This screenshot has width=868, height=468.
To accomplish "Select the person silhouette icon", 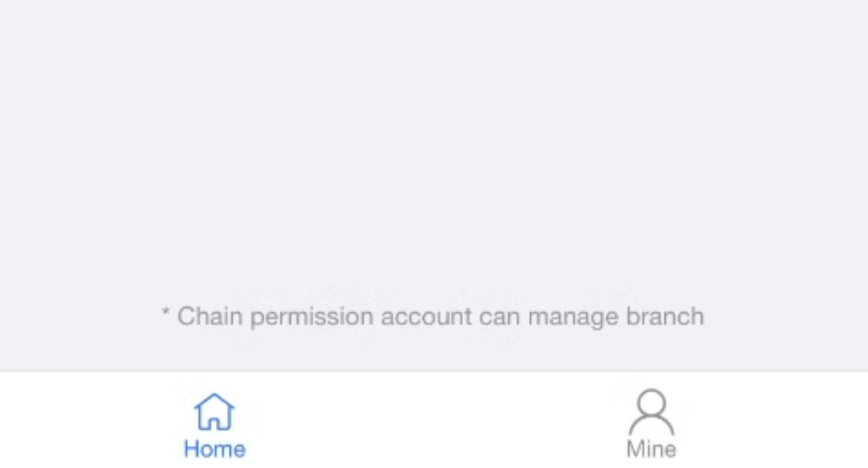I will [x=652, y=412].
